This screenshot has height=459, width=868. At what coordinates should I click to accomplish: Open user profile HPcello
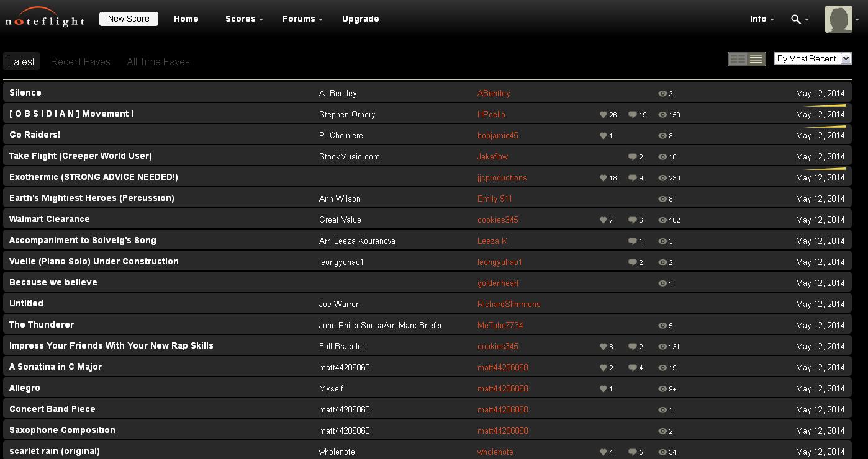point(491,115)
